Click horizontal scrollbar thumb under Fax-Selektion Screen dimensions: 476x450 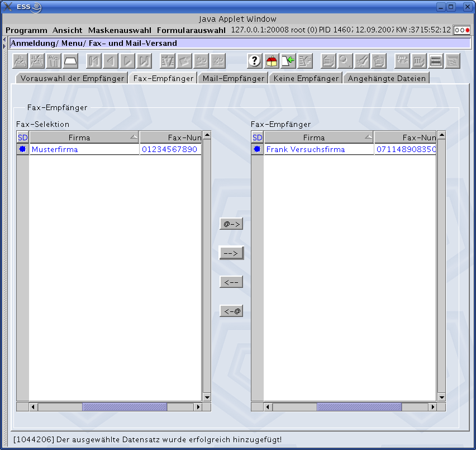(x=125, y=407)
